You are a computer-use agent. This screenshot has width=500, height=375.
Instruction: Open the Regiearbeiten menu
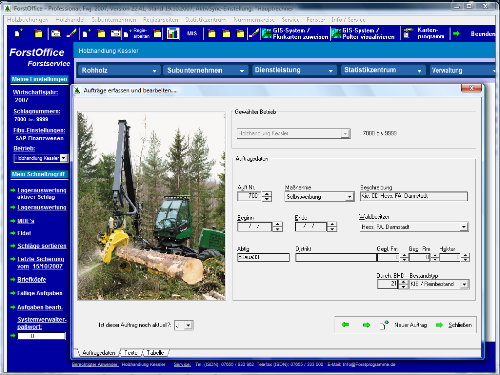tap(161, 20)
